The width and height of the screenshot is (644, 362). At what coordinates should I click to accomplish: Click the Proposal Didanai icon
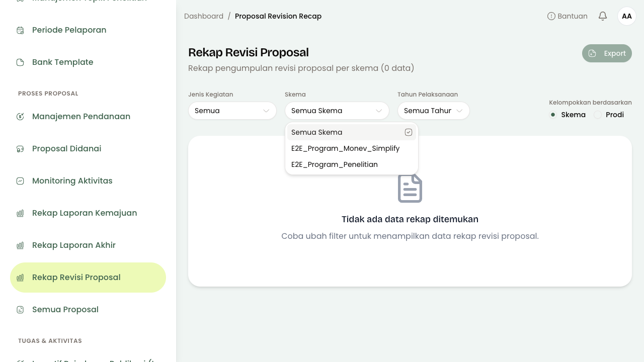pyautogui.click(x=20, y=149)
